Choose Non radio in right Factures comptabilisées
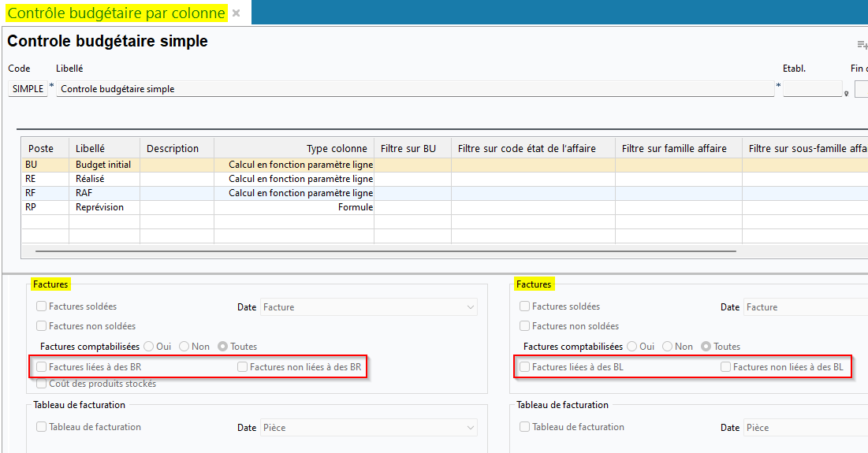The image size is (868, 453). tap(667, 347)
